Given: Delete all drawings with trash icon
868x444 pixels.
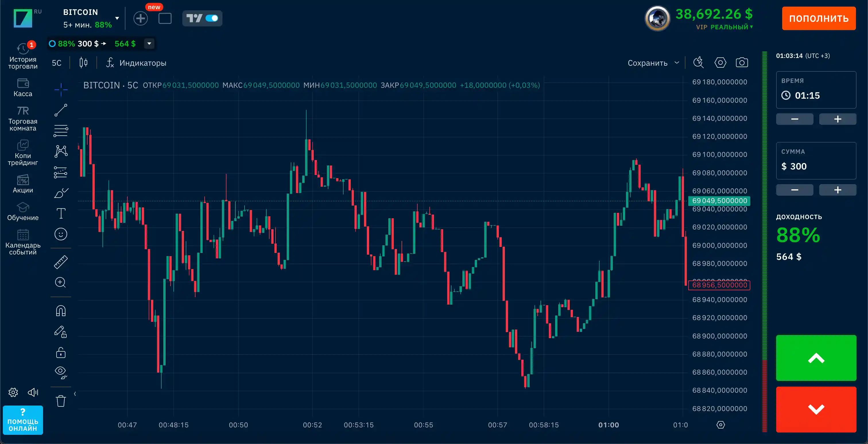Looking at the screenshot, I should click(x=61, y=401).
